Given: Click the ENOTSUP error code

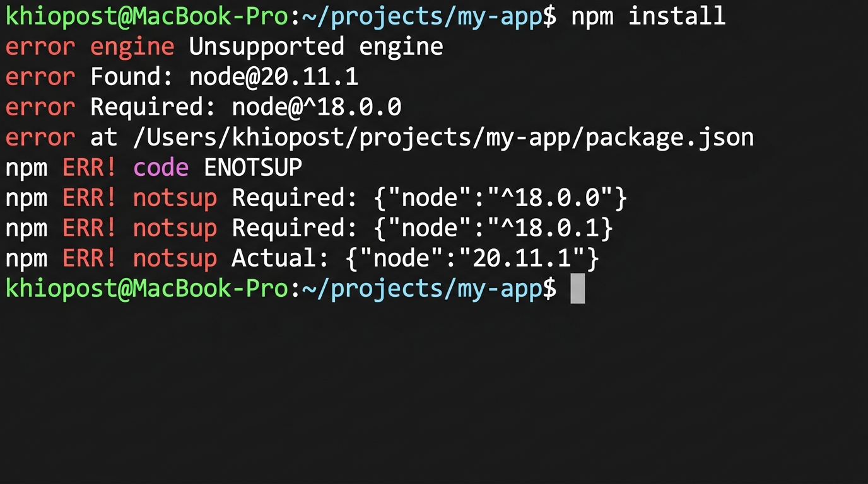Looking at the screenshot, I should click(252, 167).
